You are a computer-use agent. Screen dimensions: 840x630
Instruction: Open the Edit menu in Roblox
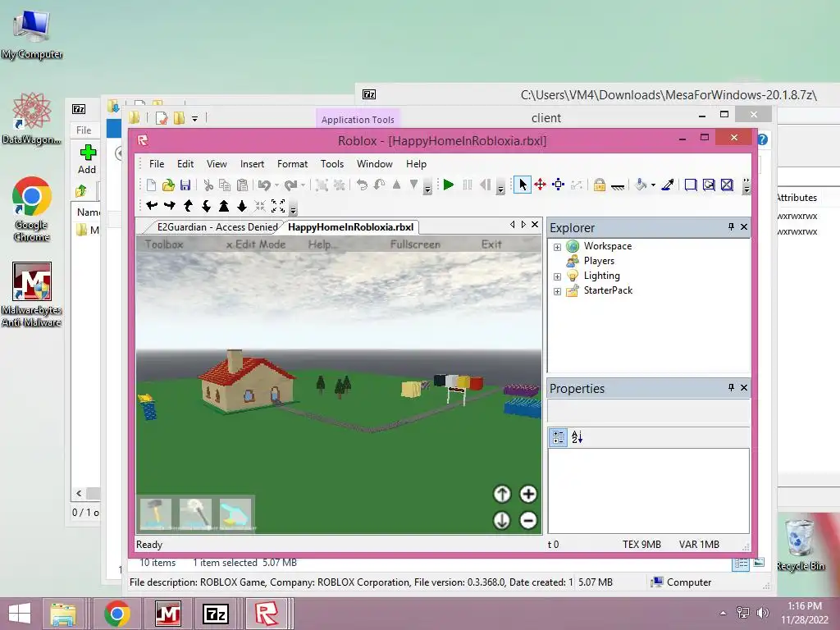click(x=185, y=164)
